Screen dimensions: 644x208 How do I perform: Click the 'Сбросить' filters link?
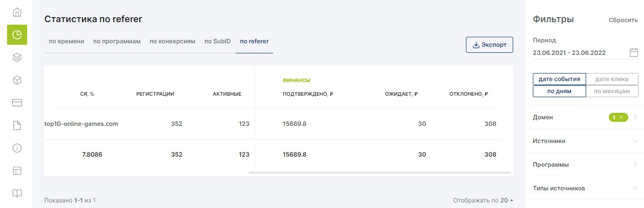(x=623, y=20)
